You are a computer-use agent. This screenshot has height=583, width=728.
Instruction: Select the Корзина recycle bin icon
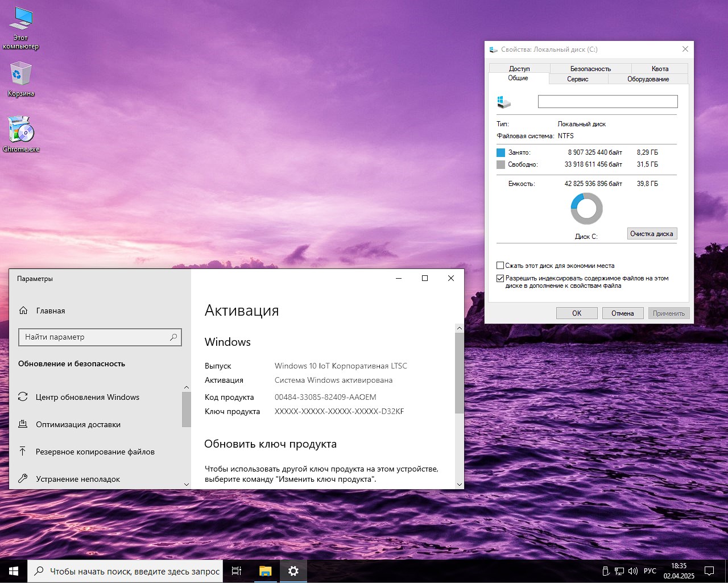[x=21, y=79]
